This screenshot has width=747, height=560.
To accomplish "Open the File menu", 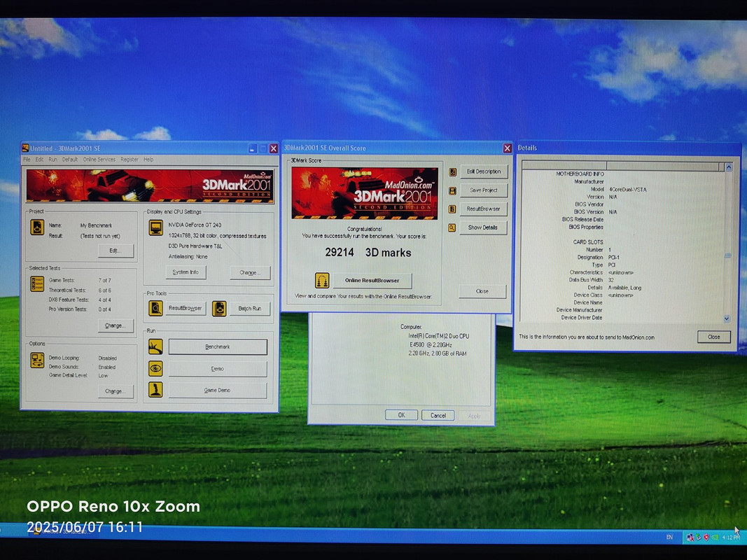I will (x=27, y=160).
